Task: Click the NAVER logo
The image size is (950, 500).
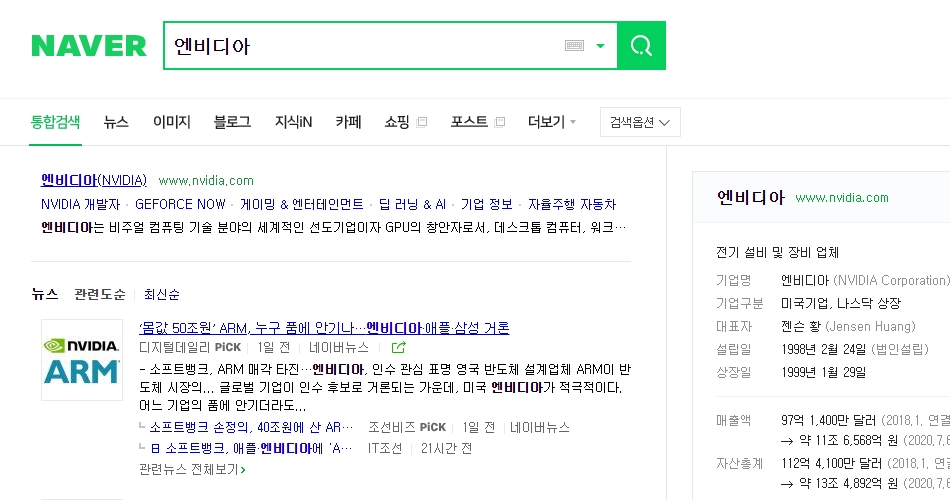Action: click(89, 45)
